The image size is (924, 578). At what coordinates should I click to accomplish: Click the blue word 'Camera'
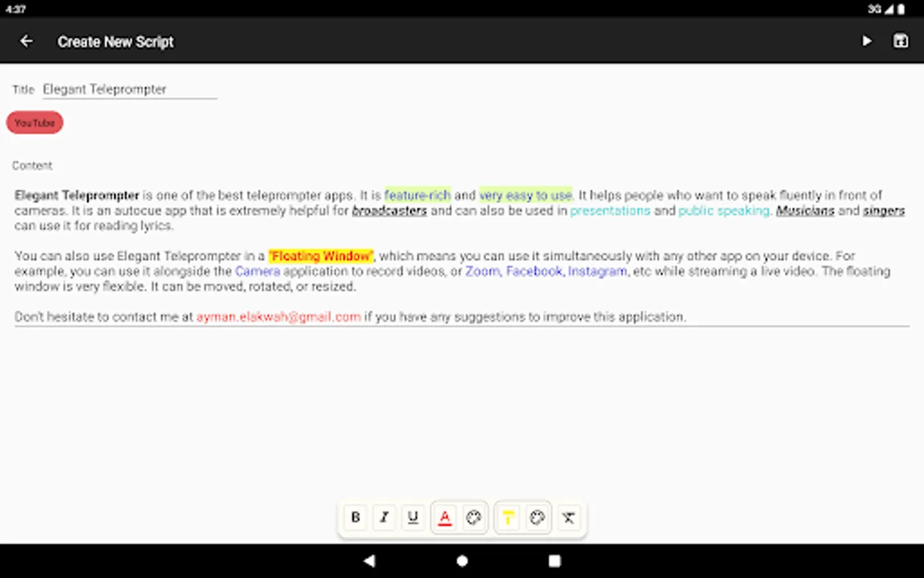coord(257,271)
